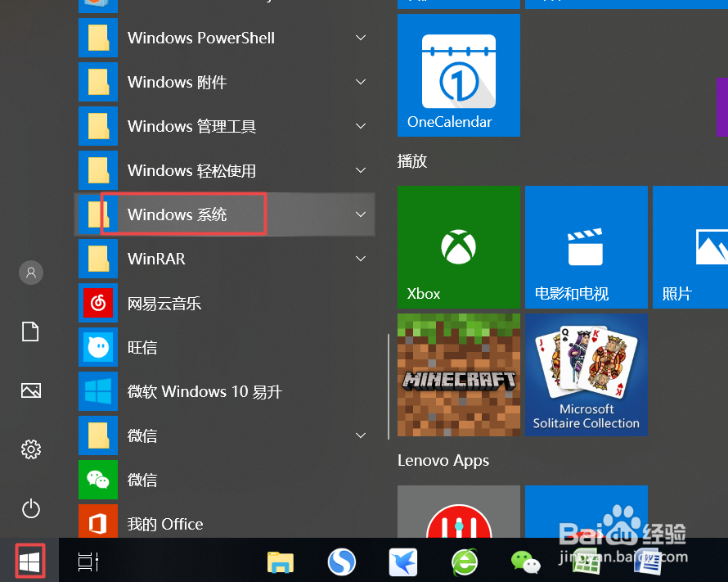Open the 电影和电视 tile
Screen dimensions: 728x582
(x=586, y=247)
